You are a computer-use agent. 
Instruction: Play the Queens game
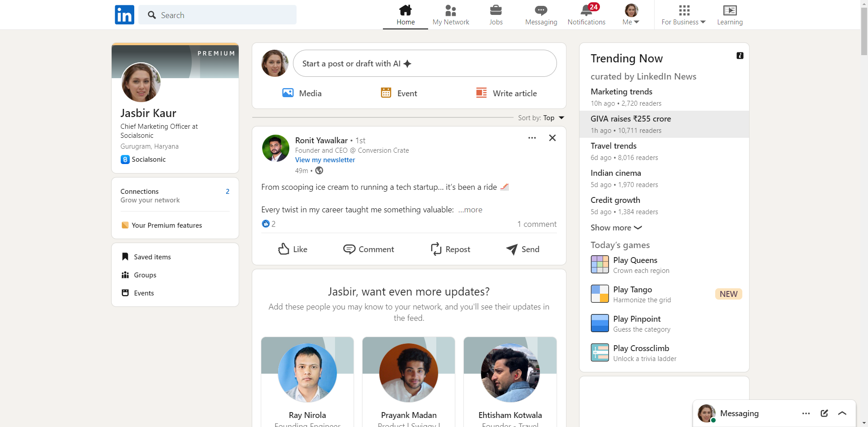click(x=664, y=265)
